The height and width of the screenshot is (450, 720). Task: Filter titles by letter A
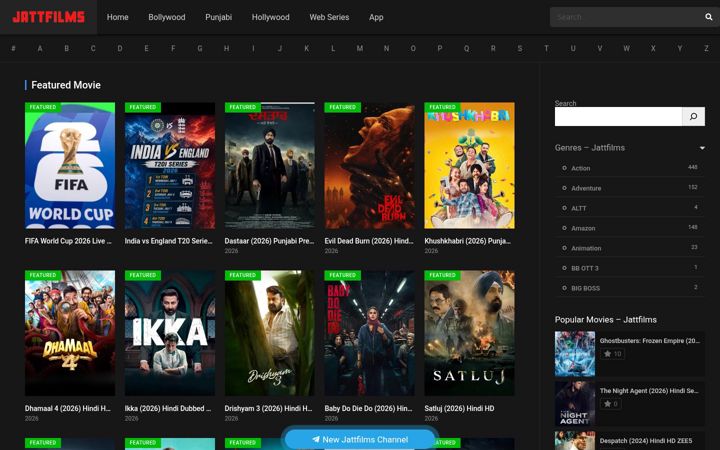(40, 48)
